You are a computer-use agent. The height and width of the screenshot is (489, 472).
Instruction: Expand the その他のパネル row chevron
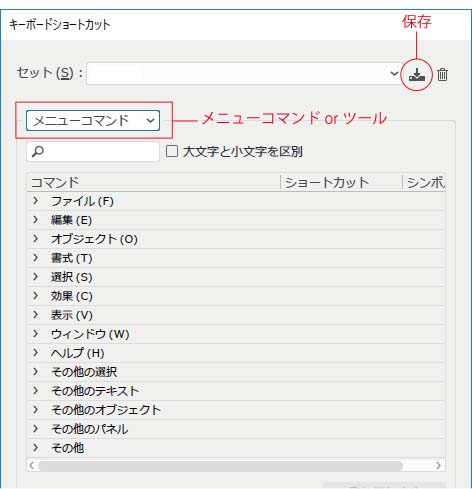(36, 429)
